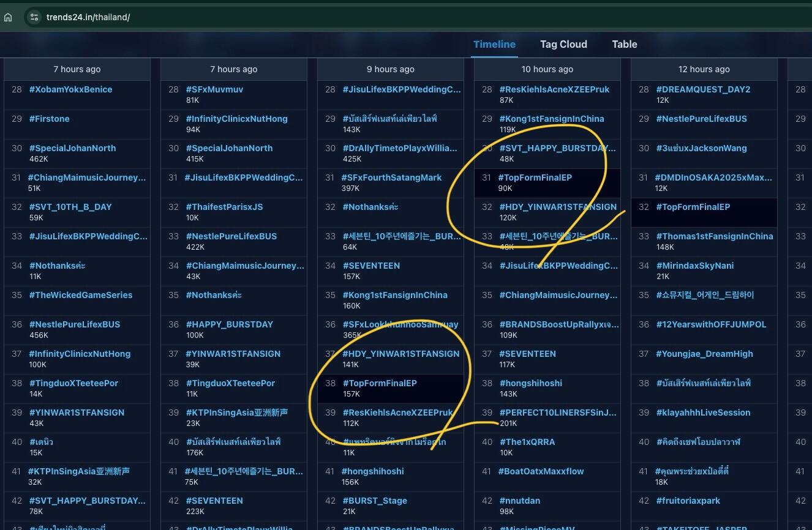Click the #คุณพระช่วยxป๋อตี๋ตี๋ hashtag
This screenshot has height=530, width=812.
(x=692, y=471)
